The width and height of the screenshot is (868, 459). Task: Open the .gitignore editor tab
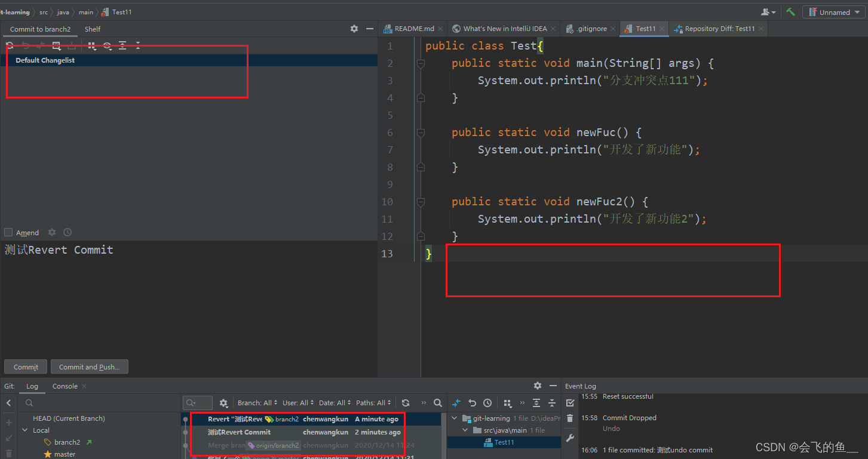[590, 29]
